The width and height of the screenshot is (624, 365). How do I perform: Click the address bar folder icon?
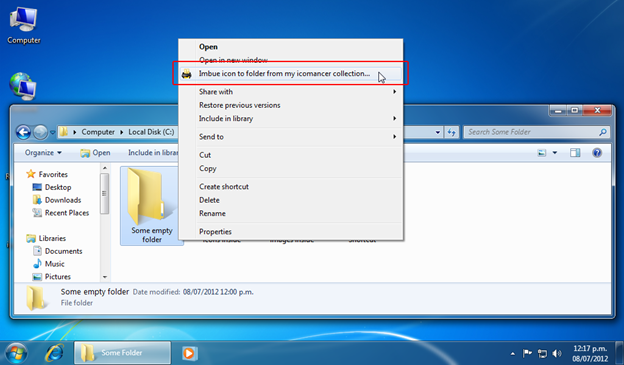pyautogui.click(x=64, y=132)
